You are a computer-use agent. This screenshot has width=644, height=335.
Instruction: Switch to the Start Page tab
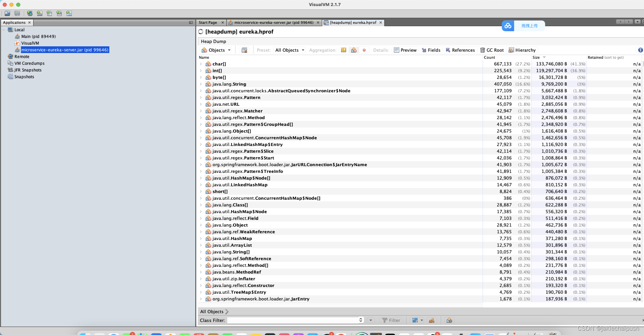(x=208, y=22)
